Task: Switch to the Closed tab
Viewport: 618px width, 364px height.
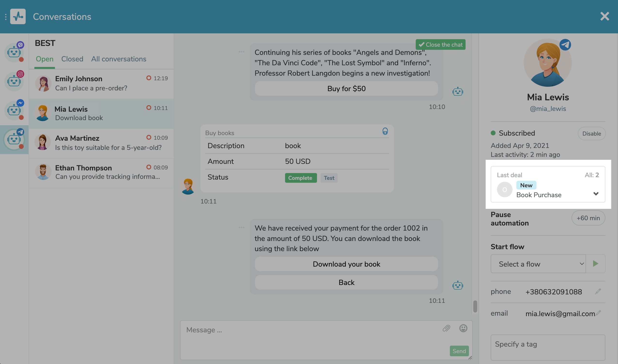Action: tap(72, 59)
